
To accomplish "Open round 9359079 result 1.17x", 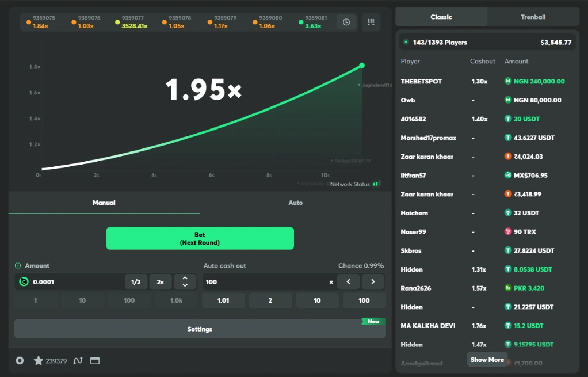I will pyautogui.click(x=222, y=22).
